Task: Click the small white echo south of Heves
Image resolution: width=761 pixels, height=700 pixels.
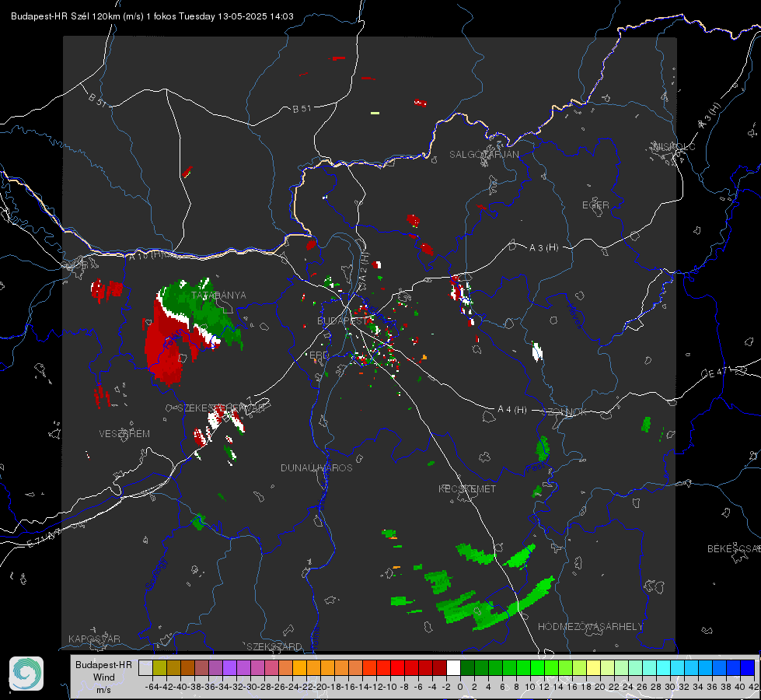Action: (537, 352)
